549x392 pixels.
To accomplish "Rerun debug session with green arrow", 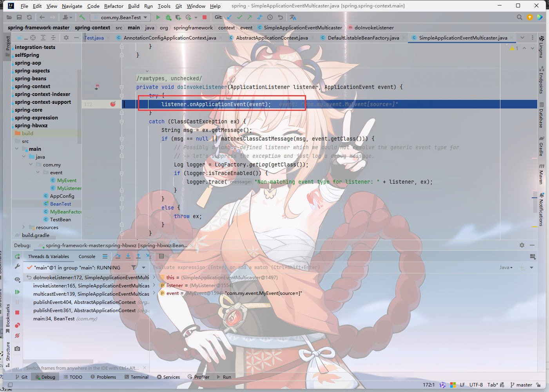I will [17, 256].
